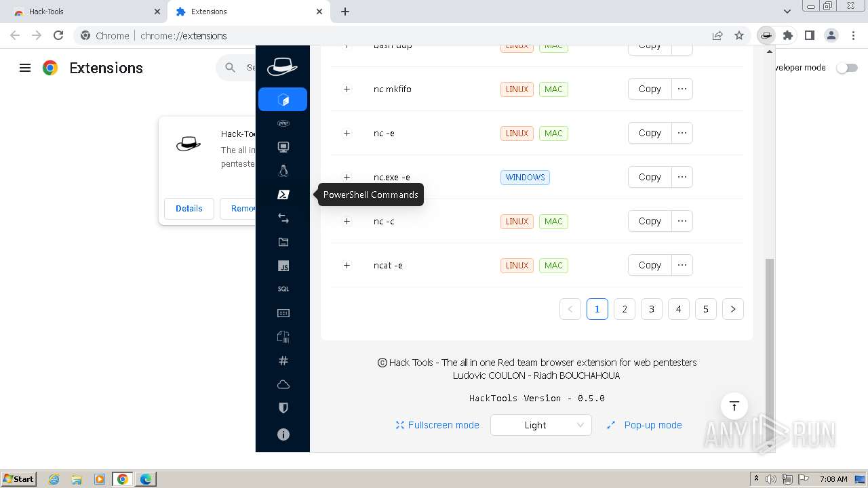This screenshot has height=488, width=868.
Task: Open File Explorer from taskbar
Action: [x=77, y=479]
